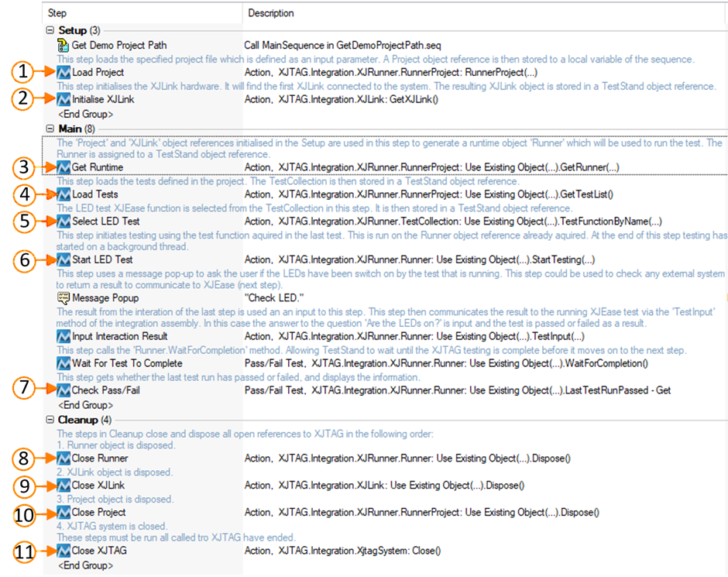Select the Close Project step
The width and height of the screenshot is (728, 577).
point(98,513)
